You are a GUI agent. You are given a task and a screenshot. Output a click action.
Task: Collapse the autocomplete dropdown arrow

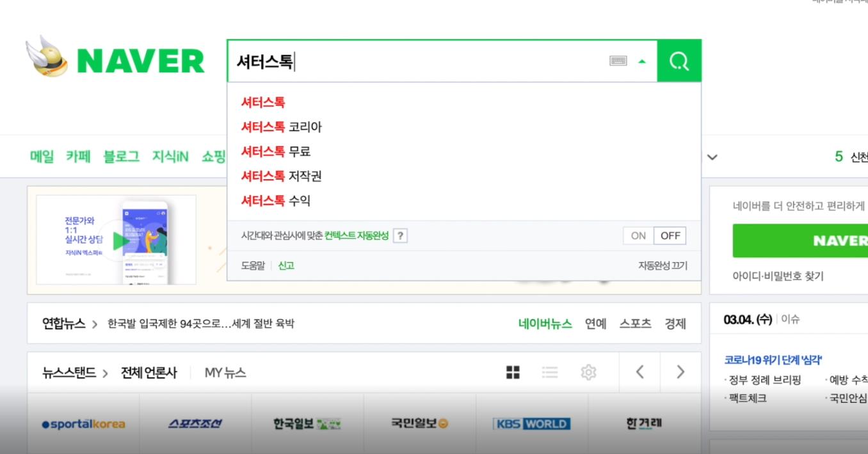point(642,61)
